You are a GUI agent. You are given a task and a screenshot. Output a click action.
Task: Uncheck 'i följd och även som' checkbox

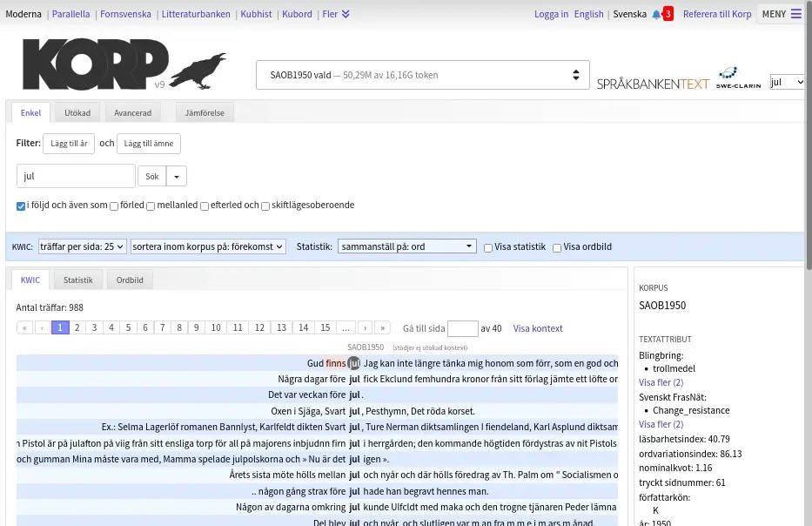tap(21, 206)
